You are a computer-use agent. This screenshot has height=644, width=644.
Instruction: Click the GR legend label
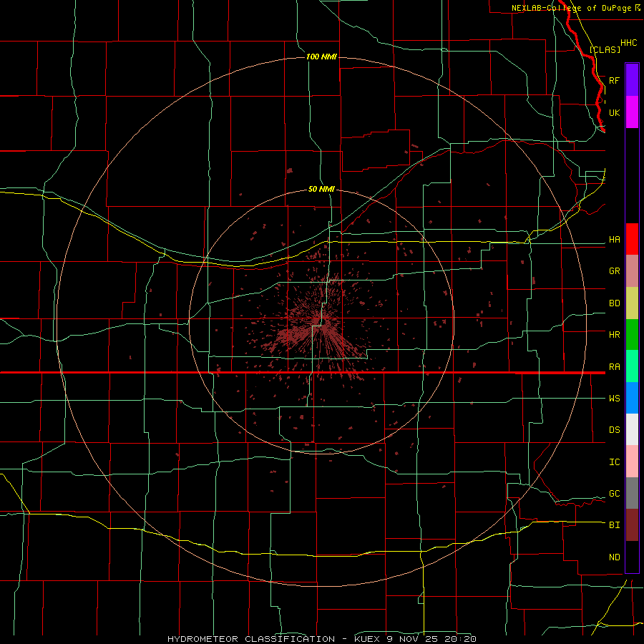(x=614, y=271)
